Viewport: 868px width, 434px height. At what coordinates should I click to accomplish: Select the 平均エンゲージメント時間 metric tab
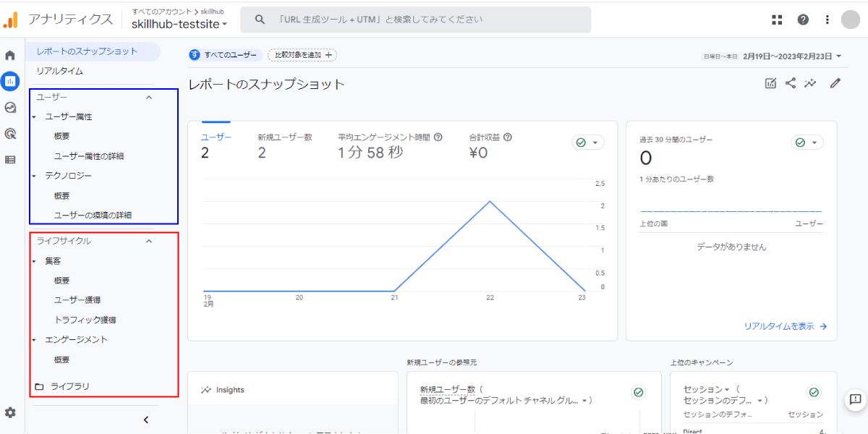(x=390, y=145)
